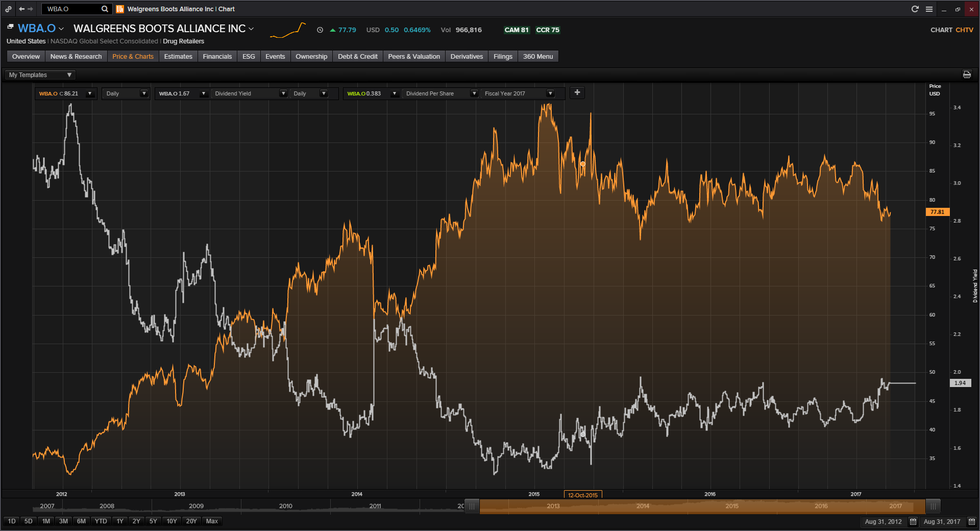Click the link-window chain icon
This screenshot has height=531, width=980.
coord(9,9)
